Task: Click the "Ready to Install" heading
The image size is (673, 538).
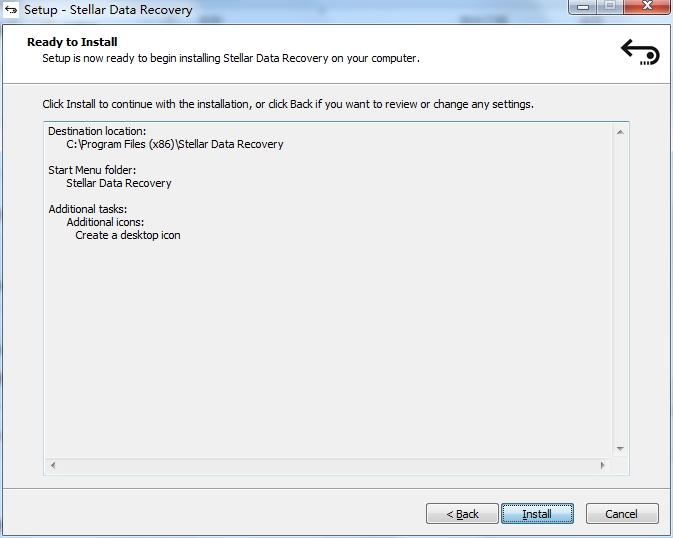Action: pos(72,42)
